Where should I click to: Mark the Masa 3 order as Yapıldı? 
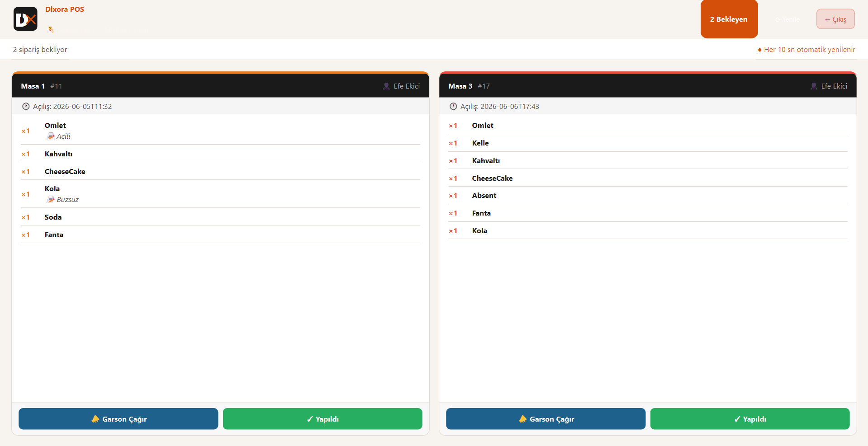point(750,419)
